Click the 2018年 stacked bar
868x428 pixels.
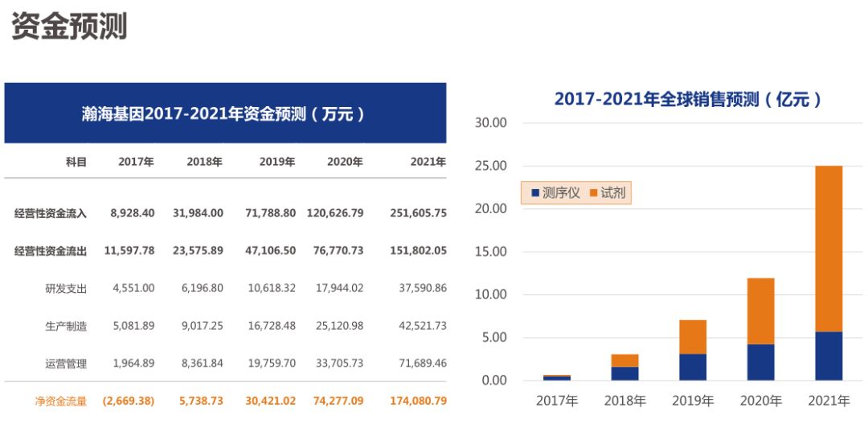pos(625,368)
